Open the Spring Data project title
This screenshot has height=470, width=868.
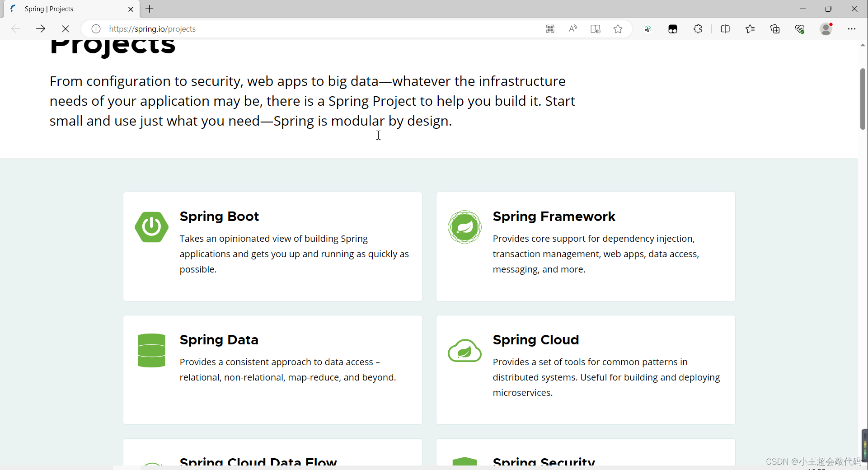(219, 340)
